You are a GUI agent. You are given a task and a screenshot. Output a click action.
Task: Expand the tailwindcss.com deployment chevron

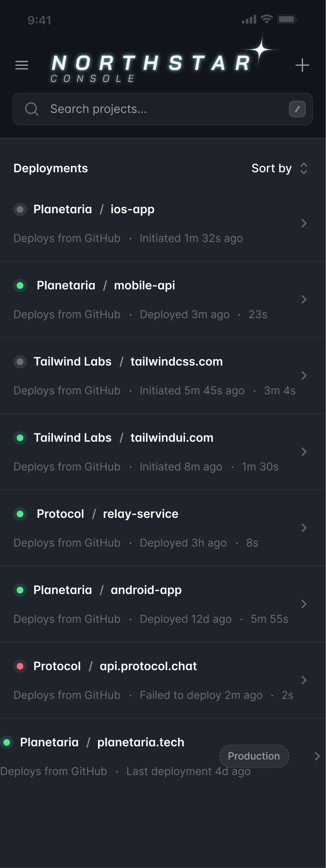tap(304, 375)
